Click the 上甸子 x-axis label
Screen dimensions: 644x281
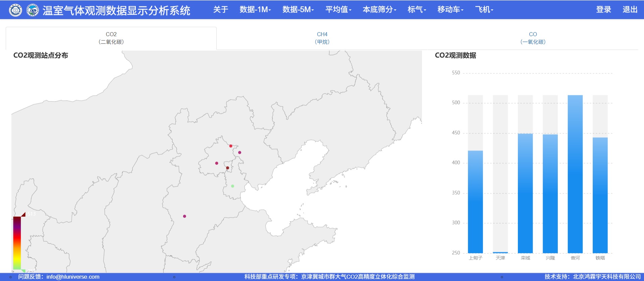click(x=476, y=258)
